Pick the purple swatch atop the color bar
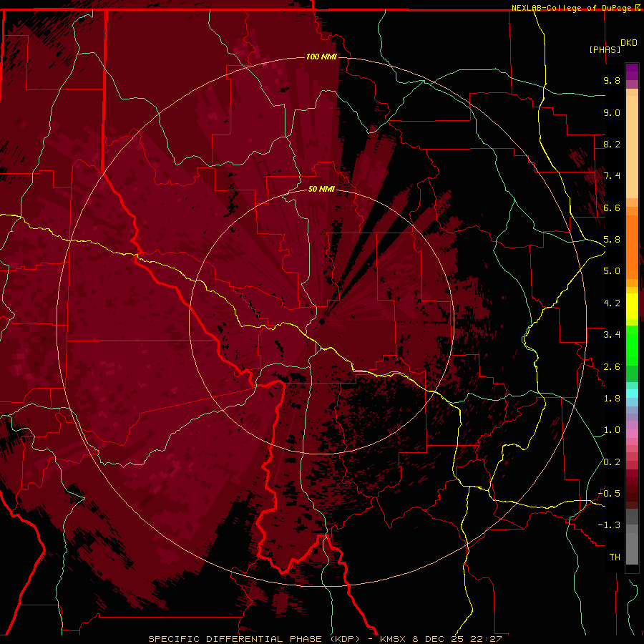Image resolution: width=644 pixels, height=644 pixels. point(632,72)
